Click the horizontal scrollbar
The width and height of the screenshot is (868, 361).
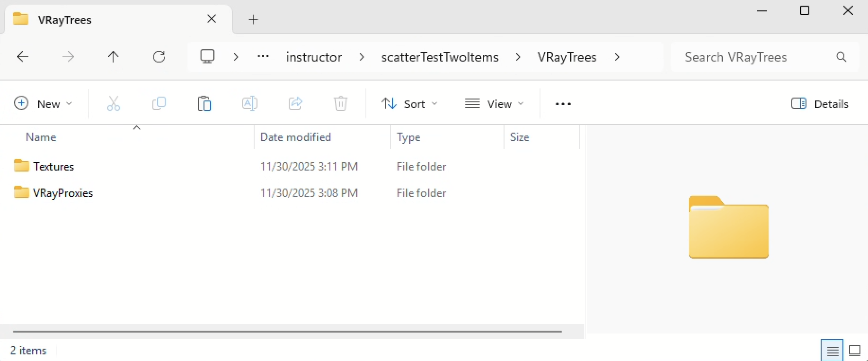tap(287, 332)
